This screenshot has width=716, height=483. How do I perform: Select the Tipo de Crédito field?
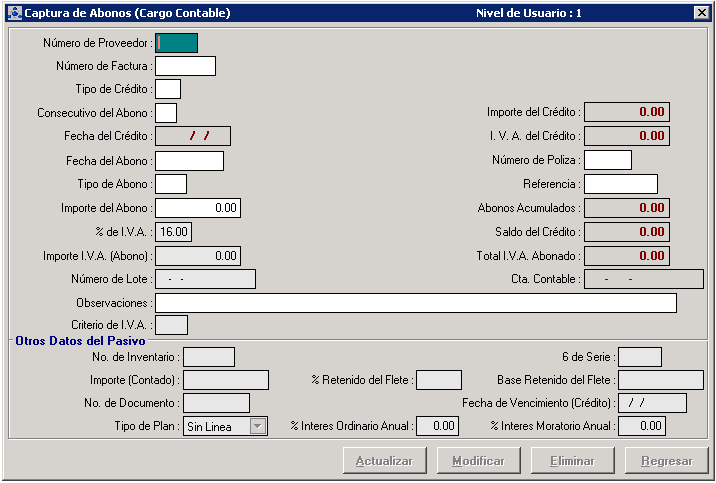(x=168, y=89)
